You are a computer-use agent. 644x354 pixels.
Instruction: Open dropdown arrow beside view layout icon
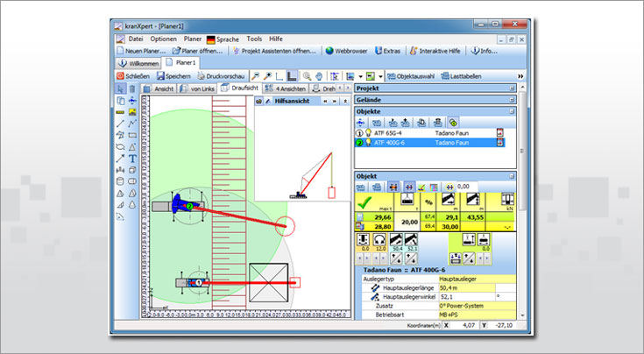point(360,76)
